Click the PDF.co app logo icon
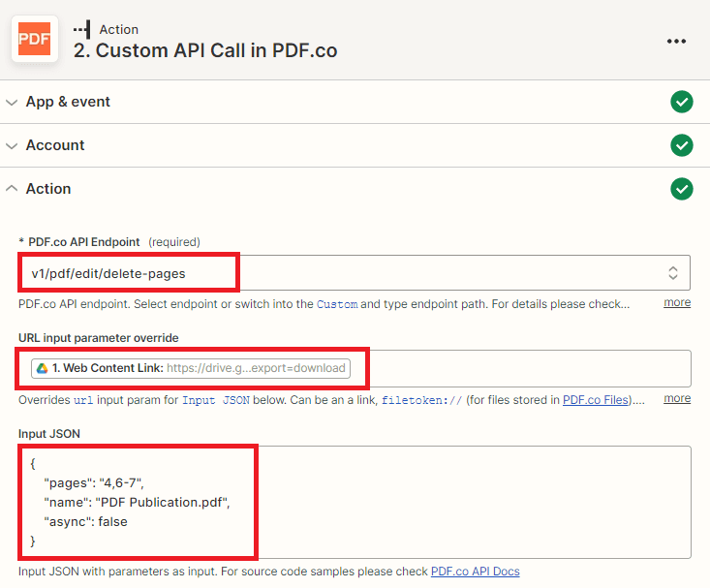The image size is (710, 588). (x=36, y=40)
